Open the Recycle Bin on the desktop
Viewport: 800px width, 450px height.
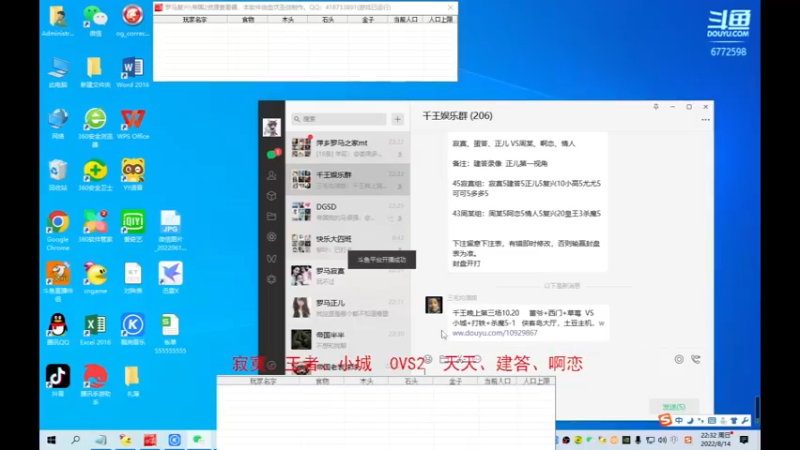[x=58, y=174]
